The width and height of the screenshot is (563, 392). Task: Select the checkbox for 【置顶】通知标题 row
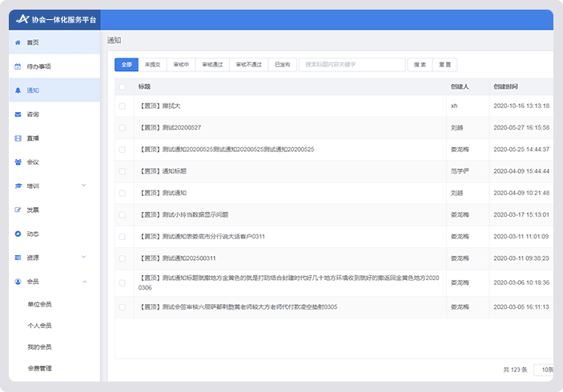123,171
